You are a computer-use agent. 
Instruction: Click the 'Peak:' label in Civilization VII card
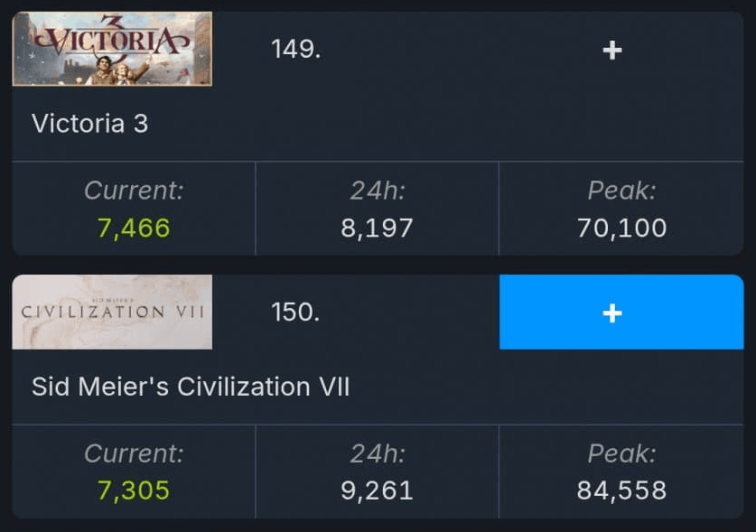621,453
